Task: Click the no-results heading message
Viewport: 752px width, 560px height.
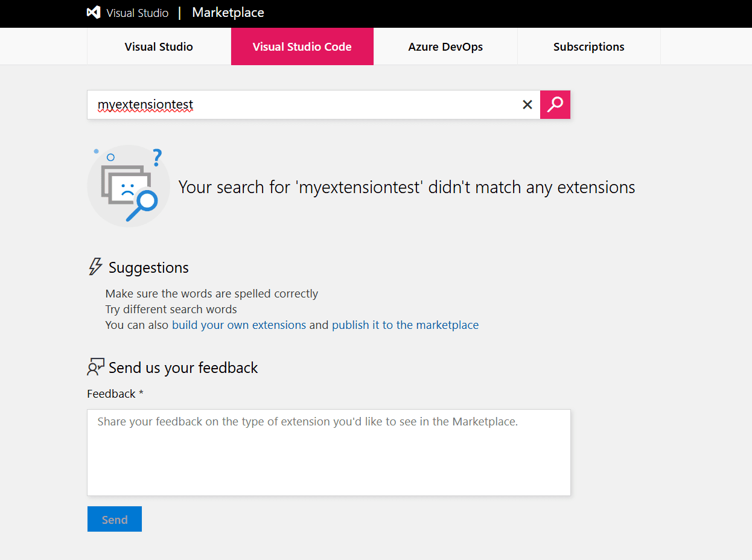Action: click(x=406, y=187)
